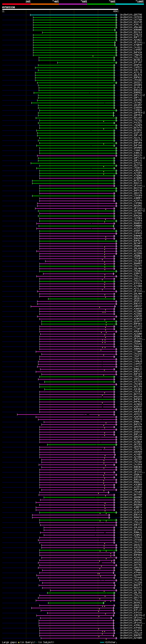Select the UniRef100_A9U4J0 entry
This screenshot has width=146, height=644.
coord(131,331)
